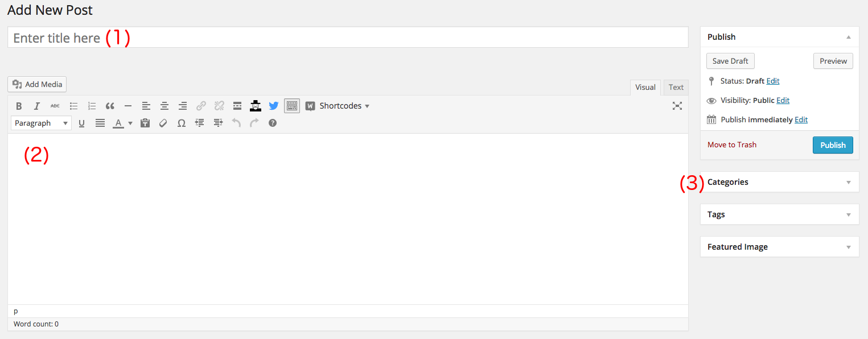Toggle underline formatting

pos(81,123)
